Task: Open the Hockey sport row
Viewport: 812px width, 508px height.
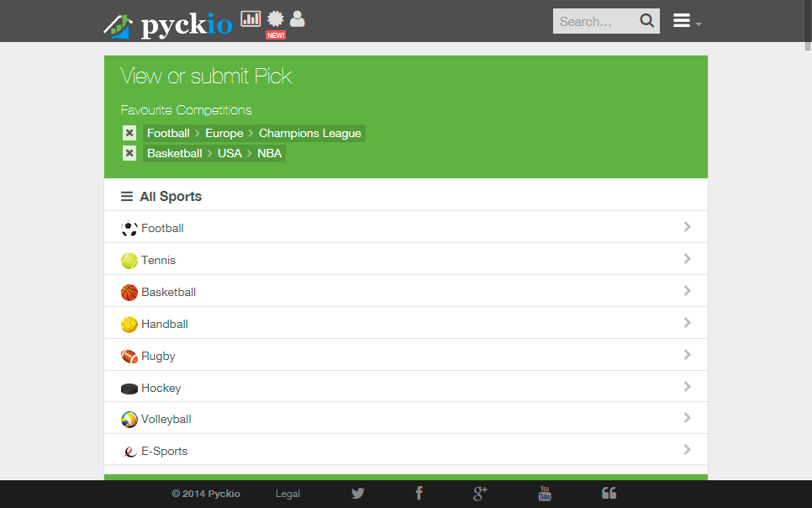Action: [x=405, y=387]
